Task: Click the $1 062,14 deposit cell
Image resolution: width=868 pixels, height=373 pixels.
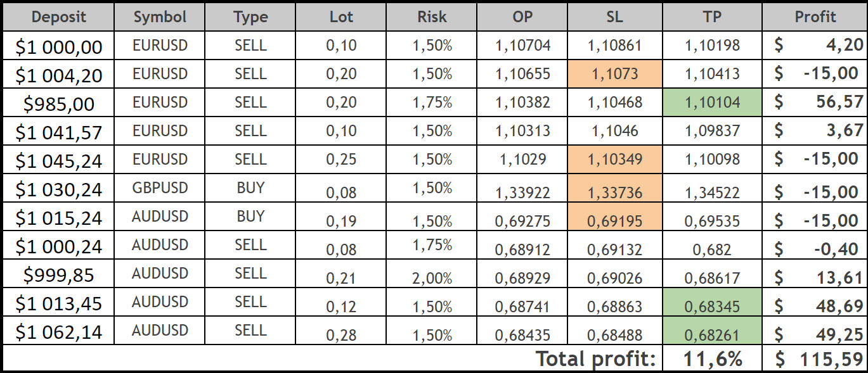Action: [x=58, y=332]
